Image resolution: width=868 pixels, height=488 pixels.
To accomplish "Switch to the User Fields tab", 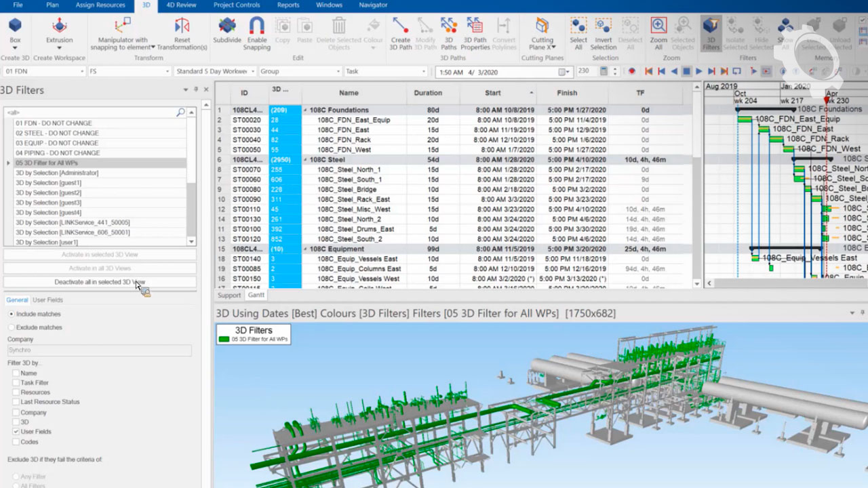I will tap(47, 300).
